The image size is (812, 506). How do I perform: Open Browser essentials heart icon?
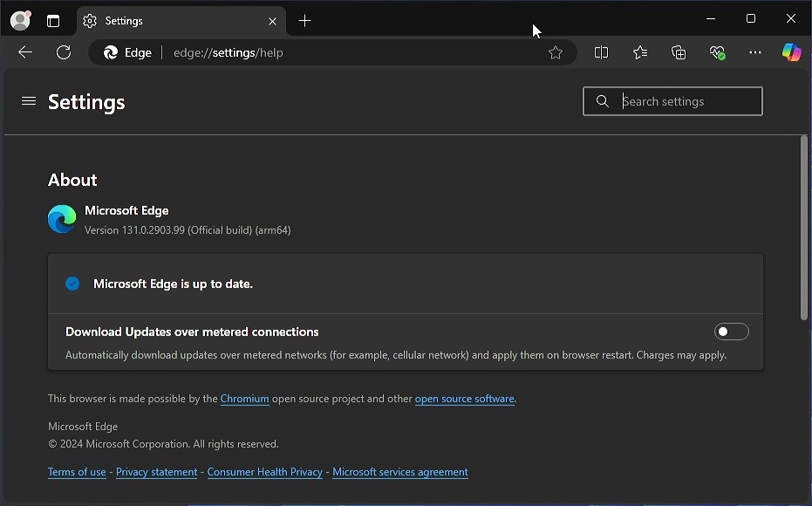pos(717,52)
